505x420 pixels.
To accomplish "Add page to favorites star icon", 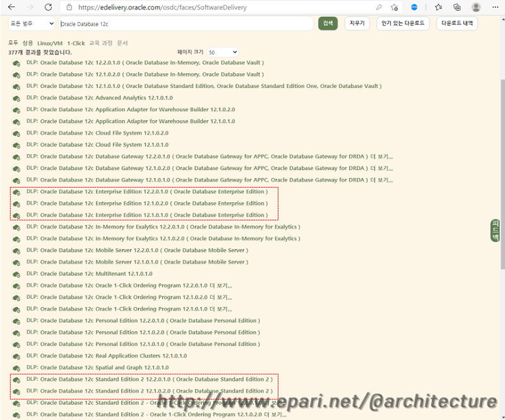I will click(x=394, y=7).
